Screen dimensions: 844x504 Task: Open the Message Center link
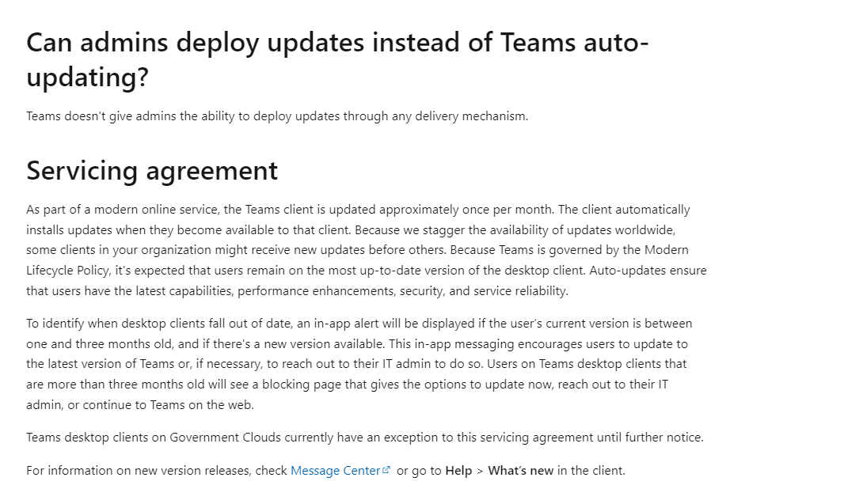336,471
